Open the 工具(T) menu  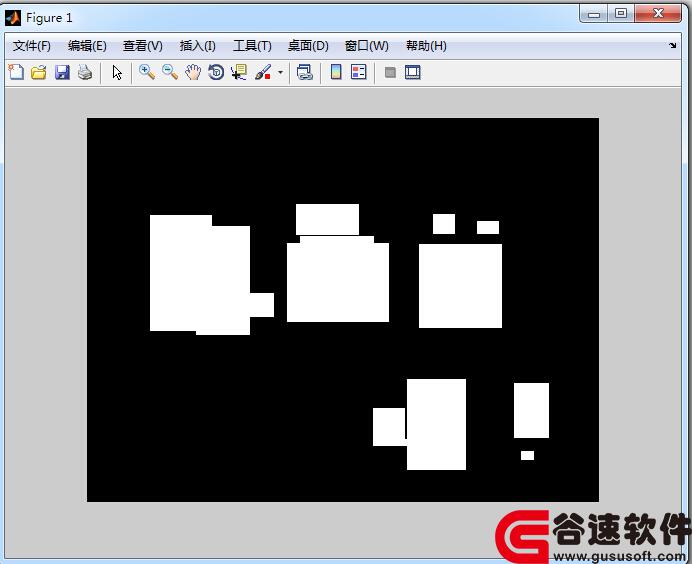pos(252,46)
